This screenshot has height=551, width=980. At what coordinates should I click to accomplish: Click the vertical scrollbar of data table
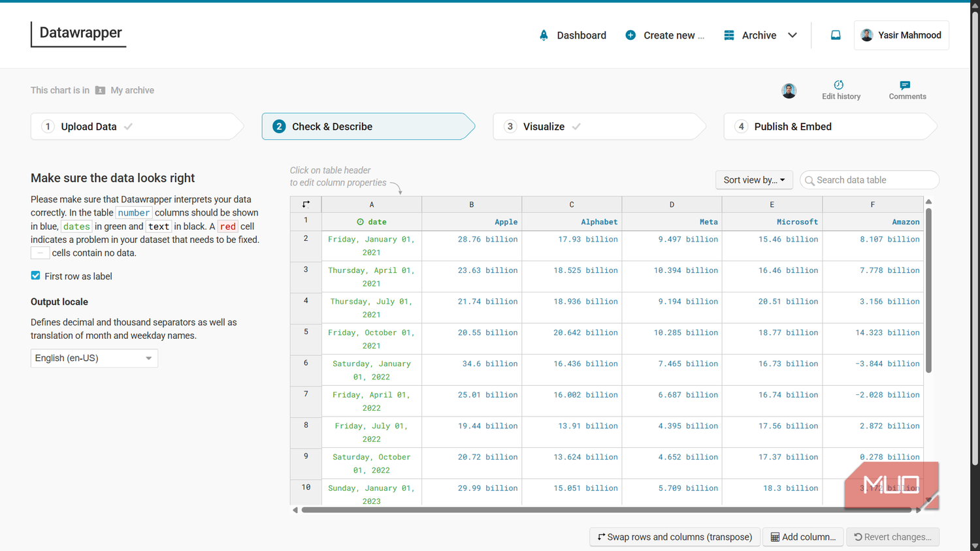[x=928, y=291]
